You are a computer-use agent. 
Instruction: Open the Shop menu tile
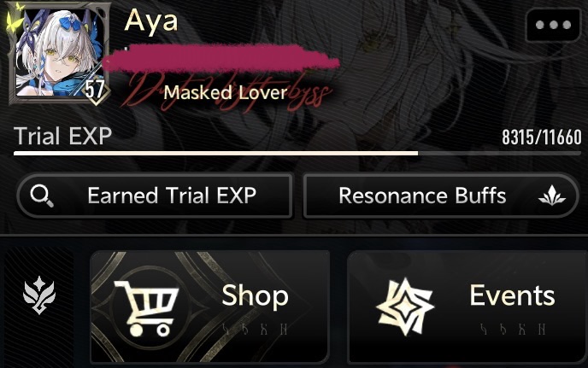coord(209,307)
